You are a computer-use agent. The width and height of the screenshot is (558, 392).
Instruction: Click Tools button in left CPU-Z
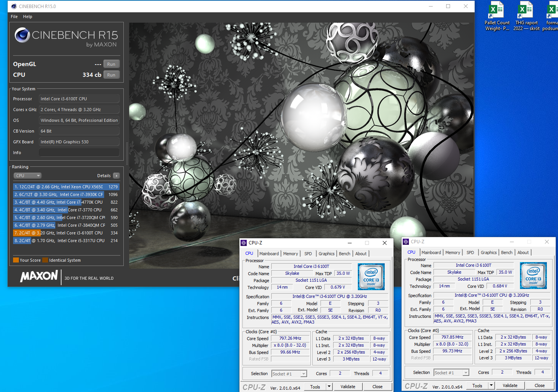(315, 387)
